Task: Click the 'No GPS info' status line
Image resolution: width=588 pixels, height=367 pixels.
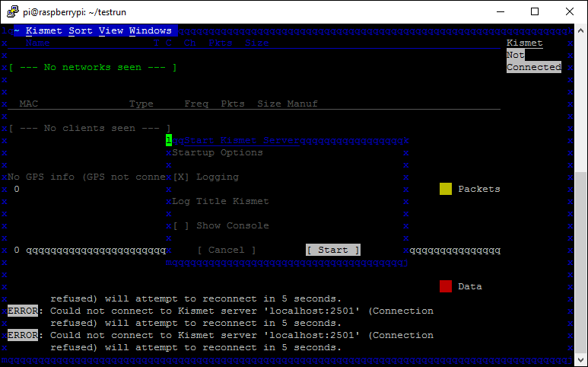Action: tap(87, 177)
